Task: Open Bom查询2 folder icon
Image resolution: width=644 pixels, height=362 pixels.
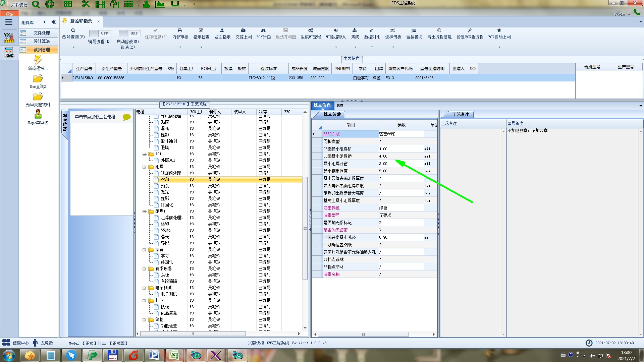Action: tap(38, 79)
